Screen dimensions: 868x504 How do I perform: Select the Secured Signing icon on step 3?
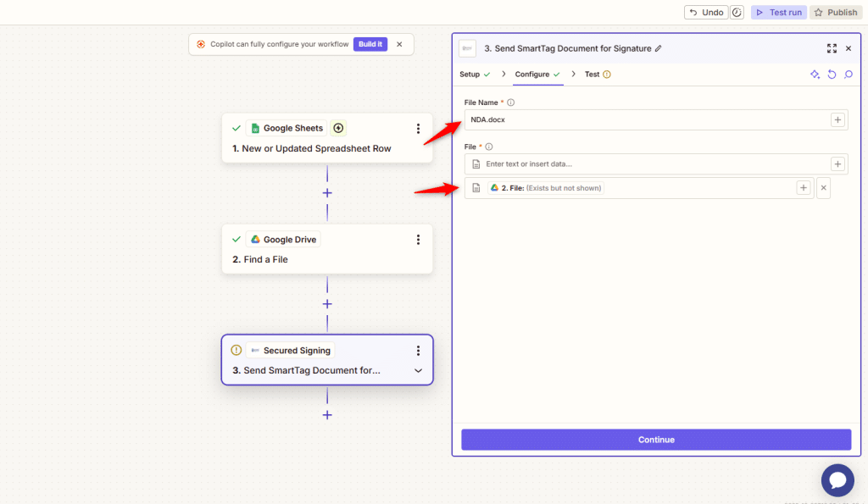258,350
